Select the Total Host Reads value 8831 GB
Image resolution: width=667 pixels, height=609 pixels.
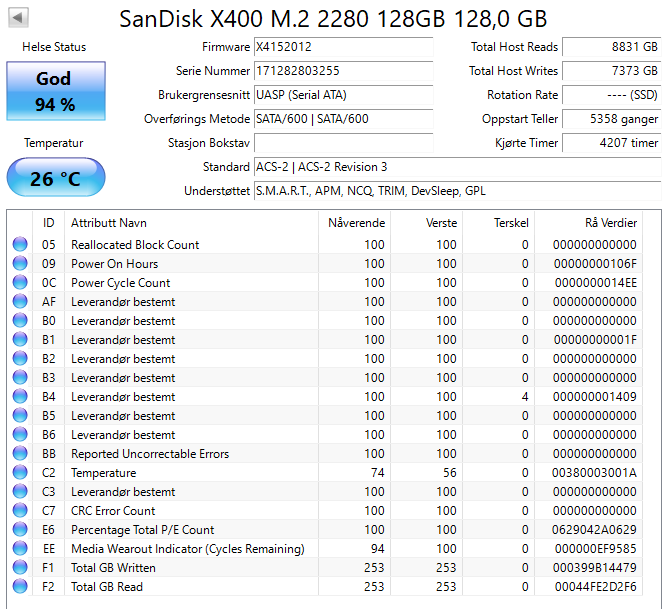[x=611, y=47]
